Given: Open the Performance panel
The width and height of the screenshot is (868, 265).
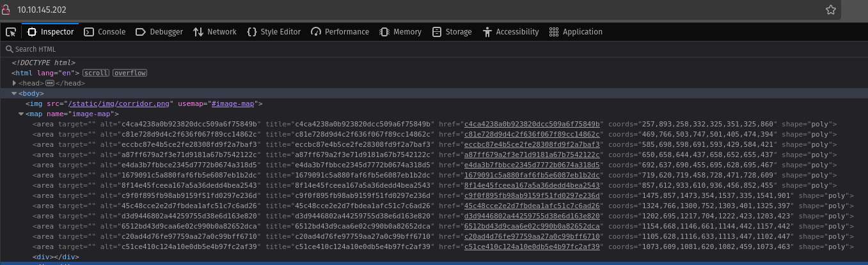Looking at the screenshot, I should [340, 32].
